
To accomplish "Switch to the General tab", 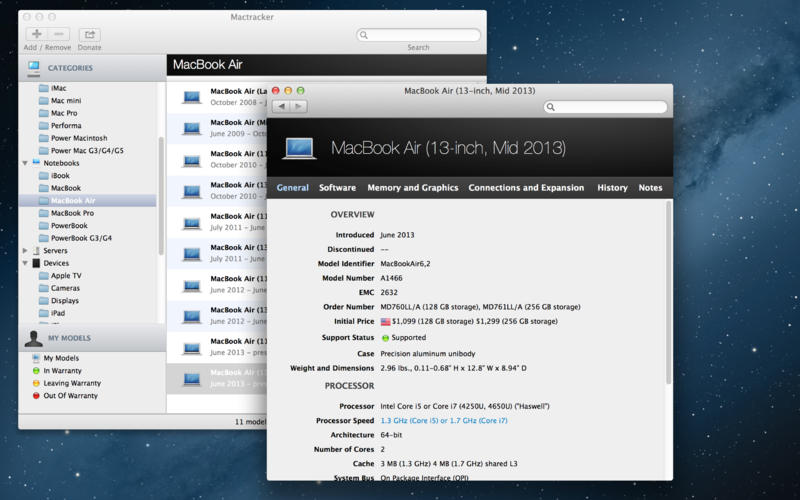I will tap(292, 188).
